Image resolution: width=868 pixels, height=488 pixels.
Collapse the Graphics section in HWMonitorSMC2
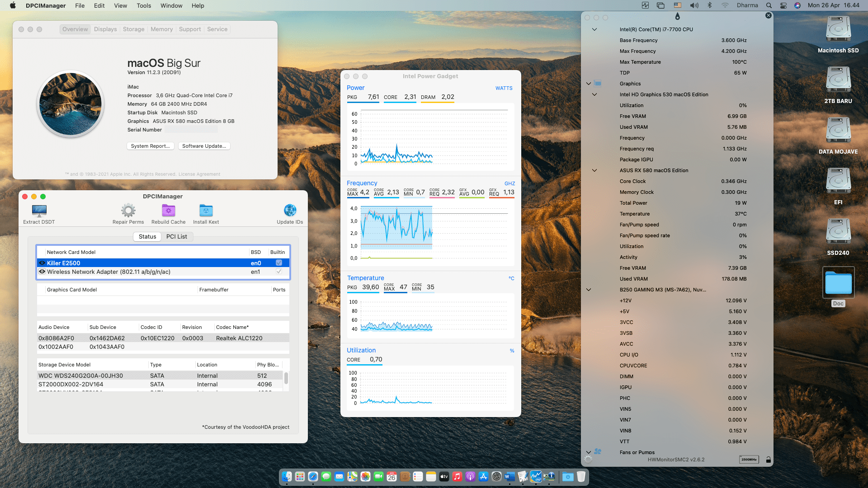pos(588,84)
